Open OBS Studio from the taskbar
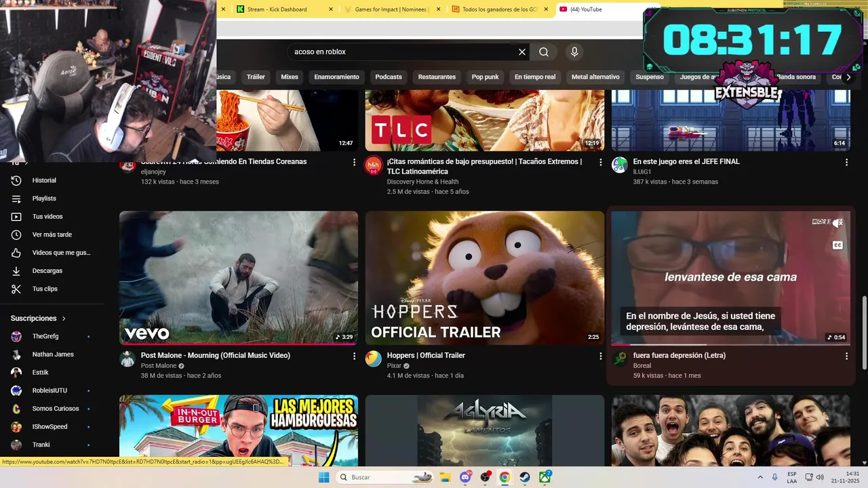Screen dimensions: 868x488 tap(486, 477)
